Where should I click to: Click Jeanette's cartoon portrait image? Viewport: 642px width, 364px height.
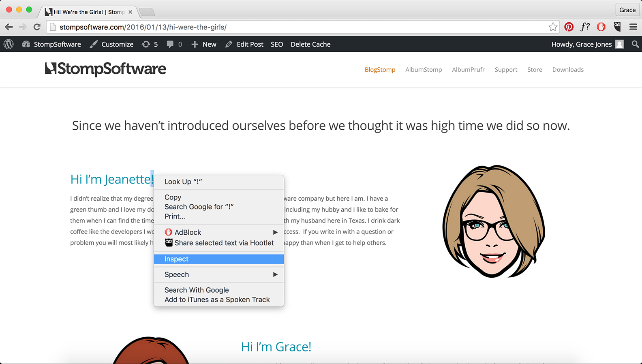(x=493, y=221)
